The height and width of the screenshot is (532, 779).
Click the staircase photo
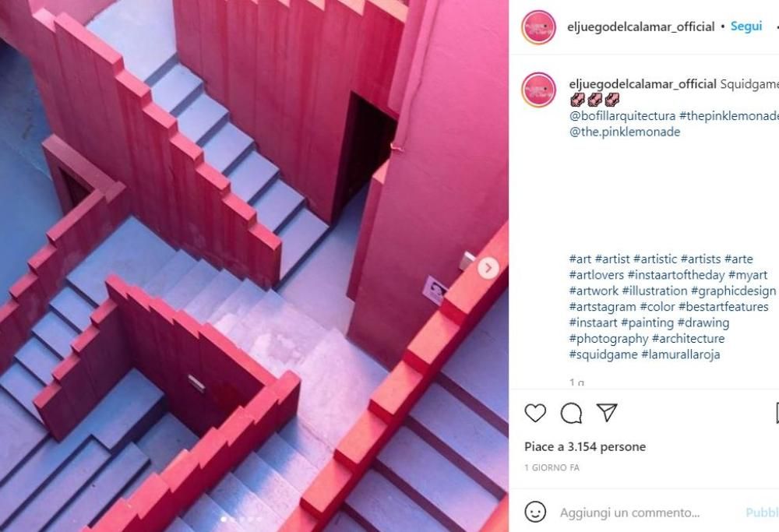click(254, 266)
